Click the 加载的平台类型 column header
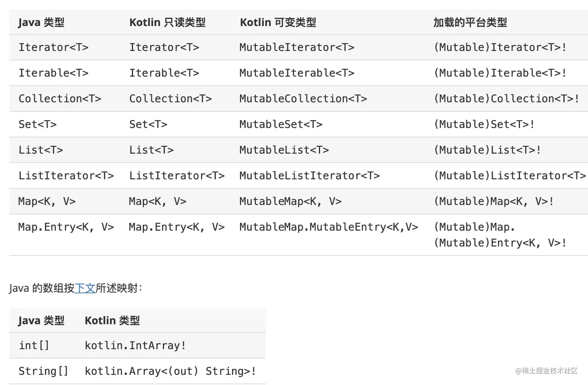This screenshot has height=385, width=588. tap(470, 23)
